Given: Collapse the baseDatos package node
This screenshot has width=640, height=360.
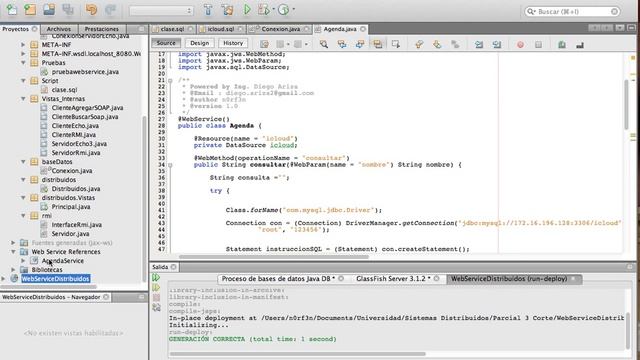Looking at the screenshot, I should pyautogui.click(x=23, y=162).
